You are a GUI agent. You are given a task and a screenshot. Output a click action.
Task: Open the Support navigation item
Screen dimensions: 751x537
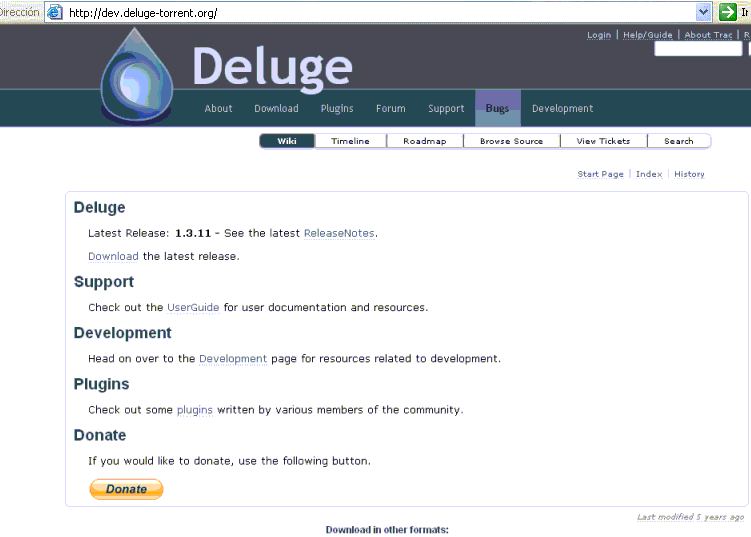tap(446, 109)
